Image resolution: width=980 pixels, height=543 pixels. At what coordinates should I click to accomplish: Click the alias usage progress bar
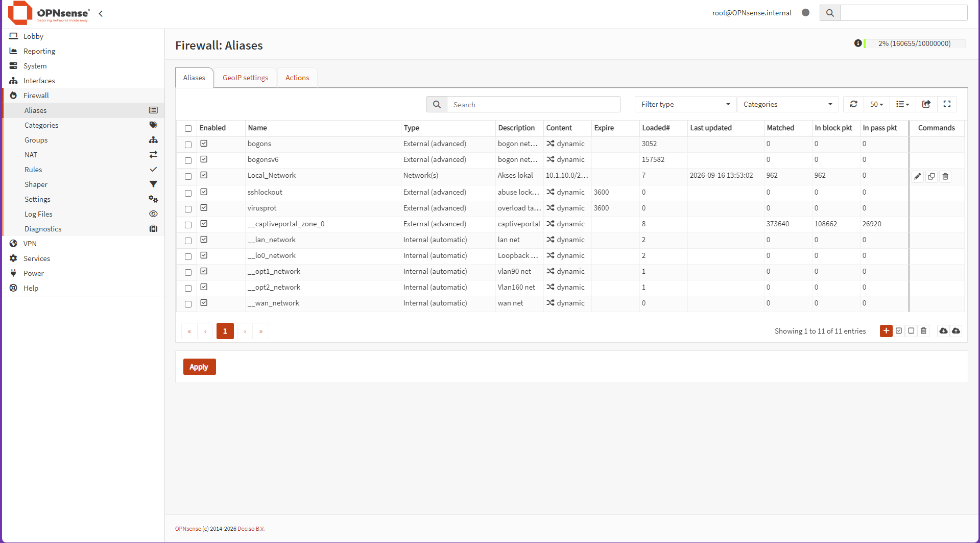(914, 43)
